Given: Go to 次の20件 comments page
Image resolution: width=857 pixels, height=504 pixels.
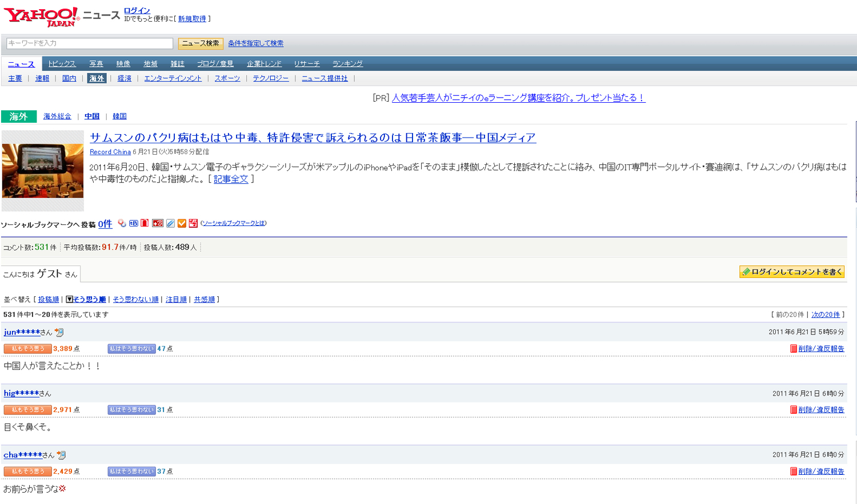Looking at the screenshot, I should [x=826, y=315].
